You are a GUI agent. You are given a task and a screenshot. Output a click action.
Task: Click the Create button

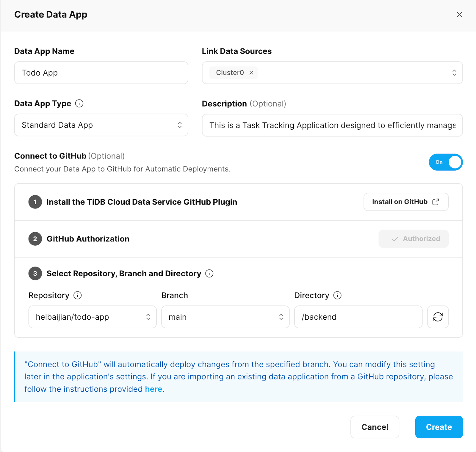pos(439,427)
